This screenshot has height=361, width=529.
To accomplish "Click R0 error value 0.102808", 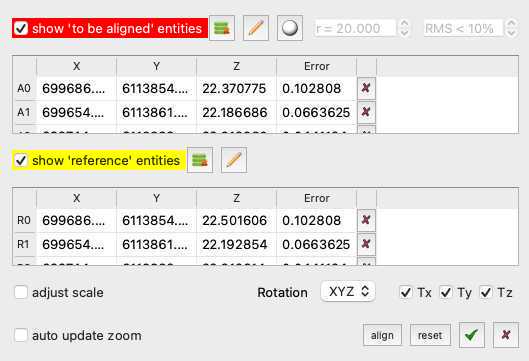I will (x=316, y=221).
